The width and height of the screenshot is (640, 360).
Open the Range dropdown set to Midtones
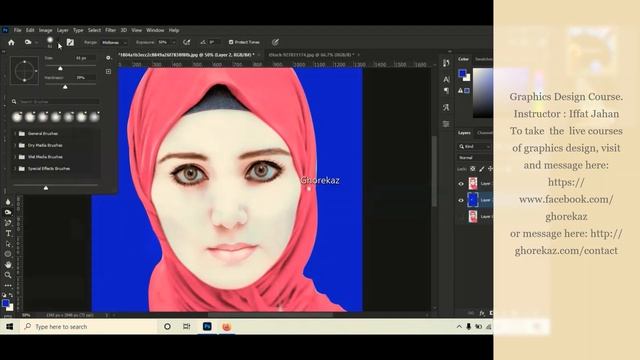pyautogui.click(x=114, y=42)
